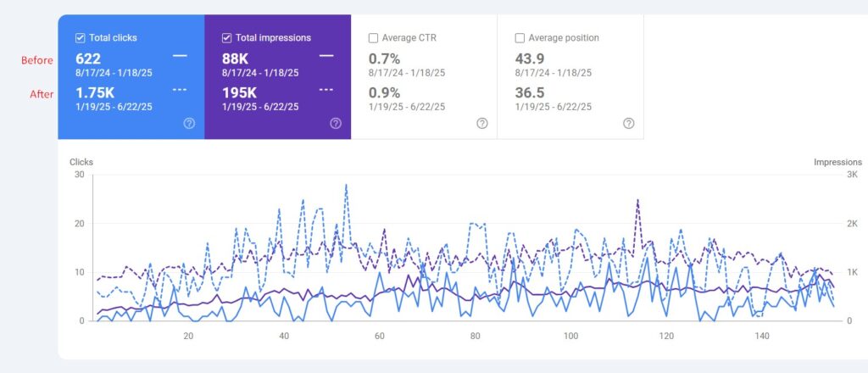Select the 0.9% Average CTR value
Image resolution: width=868 pixels, height=373 pixels.
click(x=382, y=92)
